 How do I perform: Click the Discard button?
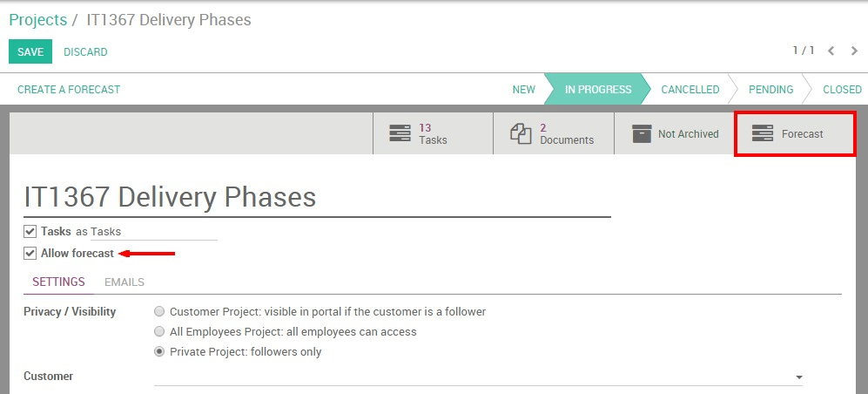tap(85, 52)
